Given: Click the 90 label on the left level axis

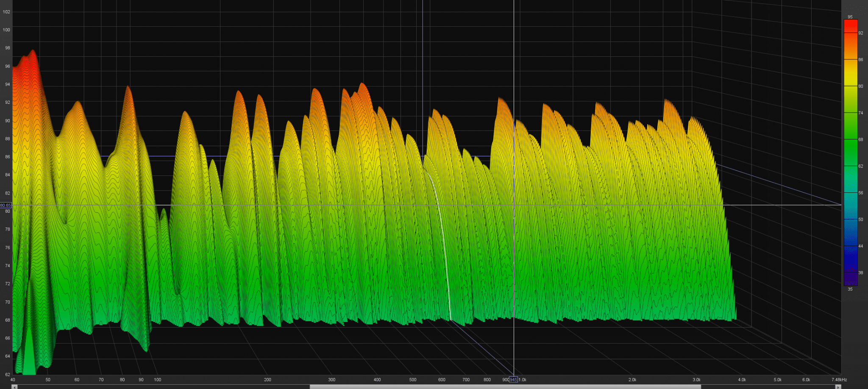Looking at the screenshot, I should pyautogui.click(x=8, y=121).
